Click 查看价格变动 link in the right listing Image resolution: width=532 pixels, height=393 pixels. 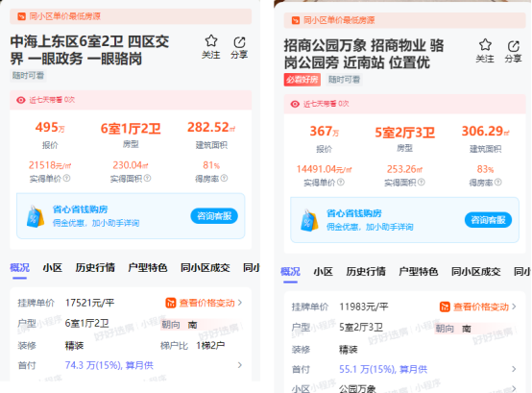[x=481, y=307]
